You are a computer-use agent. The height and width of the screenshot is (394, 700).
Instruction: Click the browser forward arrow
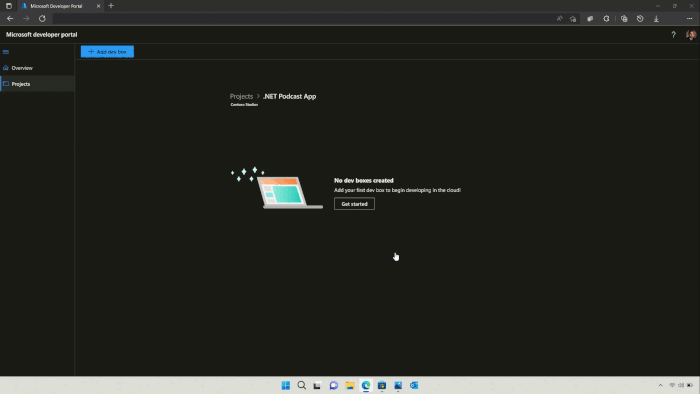coord(26,19)
